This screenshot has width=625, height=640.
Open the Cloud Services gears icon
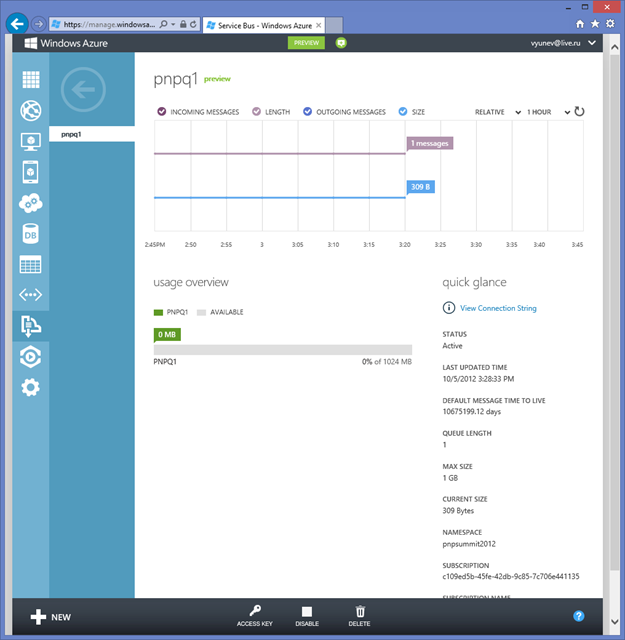coord(31,203)
